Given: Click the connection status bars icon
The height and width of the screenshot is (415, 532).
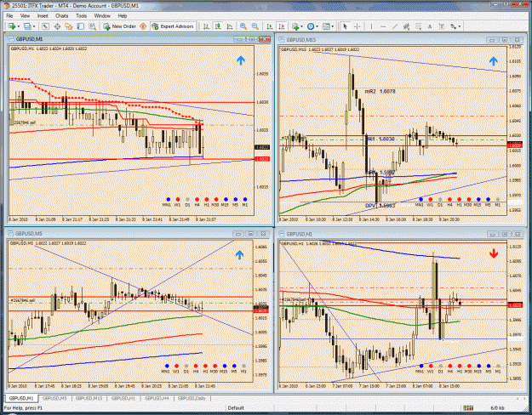Looking at the screenshot, I should click(x=468, y=407).
